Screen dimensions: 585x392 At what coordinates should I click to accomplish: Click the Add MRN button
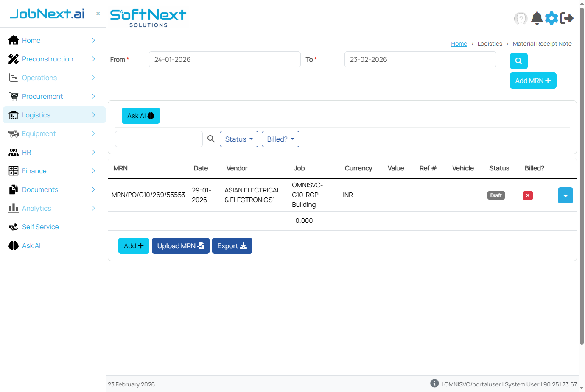(533, 81)
